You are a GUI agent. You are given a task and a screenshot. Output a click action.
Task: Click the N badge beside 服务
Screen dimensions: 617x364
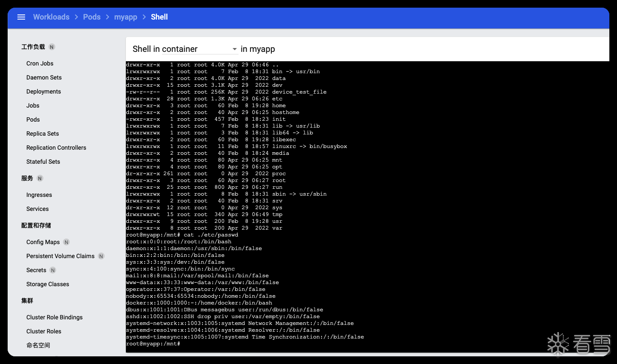pyautogui.click(x=40, y=178)
